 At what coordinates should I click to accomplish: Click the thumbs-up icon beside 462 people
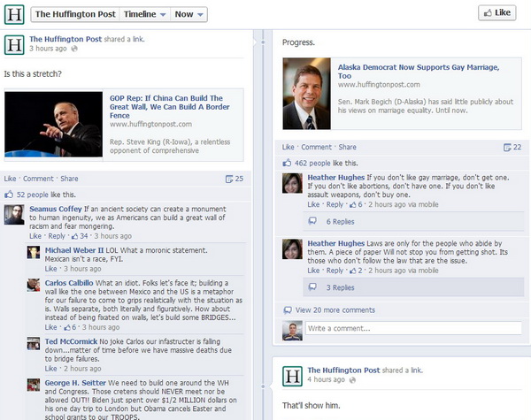[287, 163]
